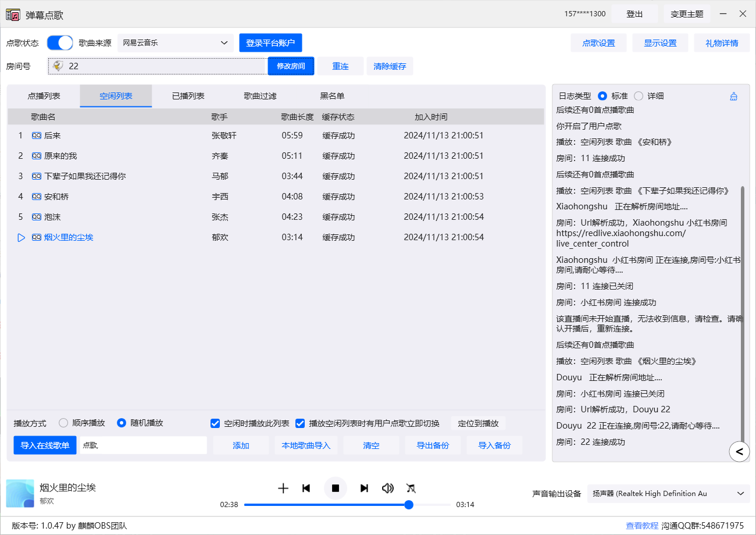Click the plus icon in the playback bar
Viewport: 756px width, 535px height.
click(283, 488)
